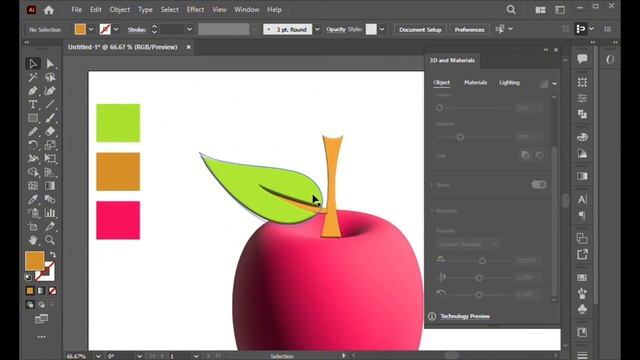The height and width of the screenshot is (360, 640).
Task: Open the Opacity link in control bar
Action: click(336, 29)
